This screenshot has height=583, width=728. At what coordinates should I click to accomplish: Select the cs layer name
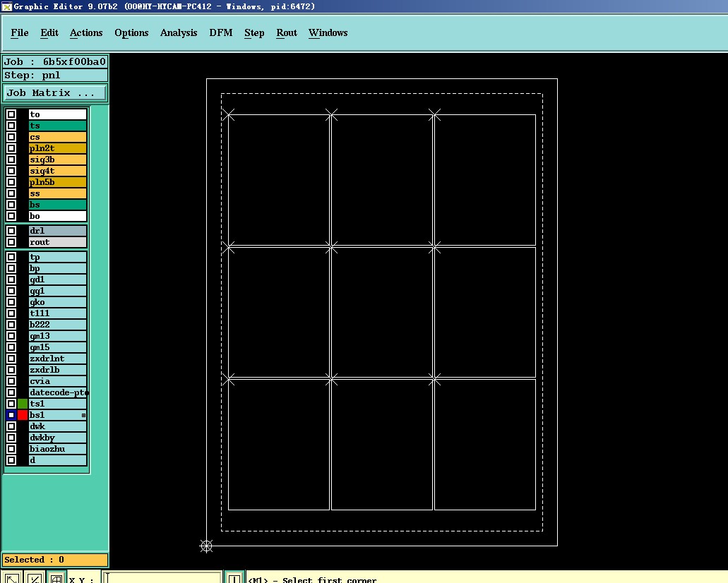pos(58,137)
